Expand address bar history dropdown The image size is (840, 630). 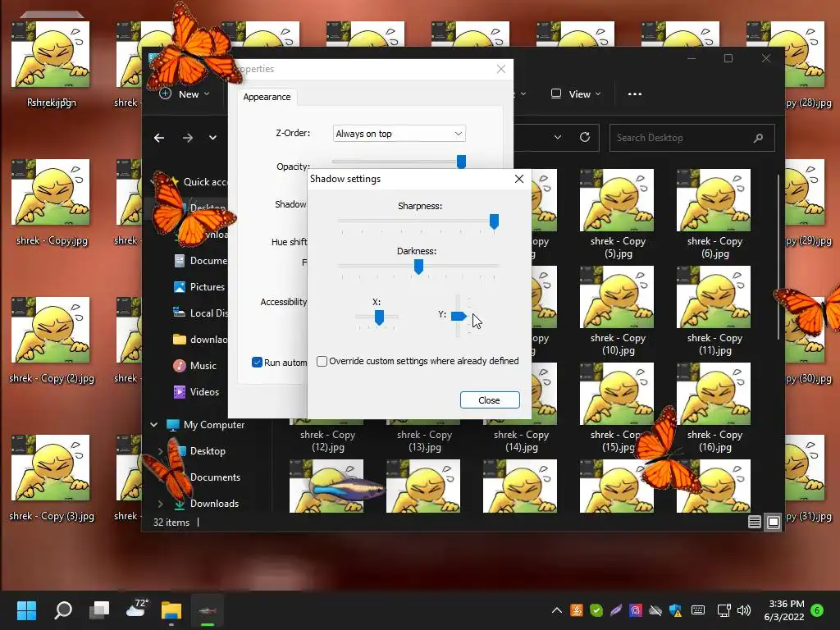558,137
